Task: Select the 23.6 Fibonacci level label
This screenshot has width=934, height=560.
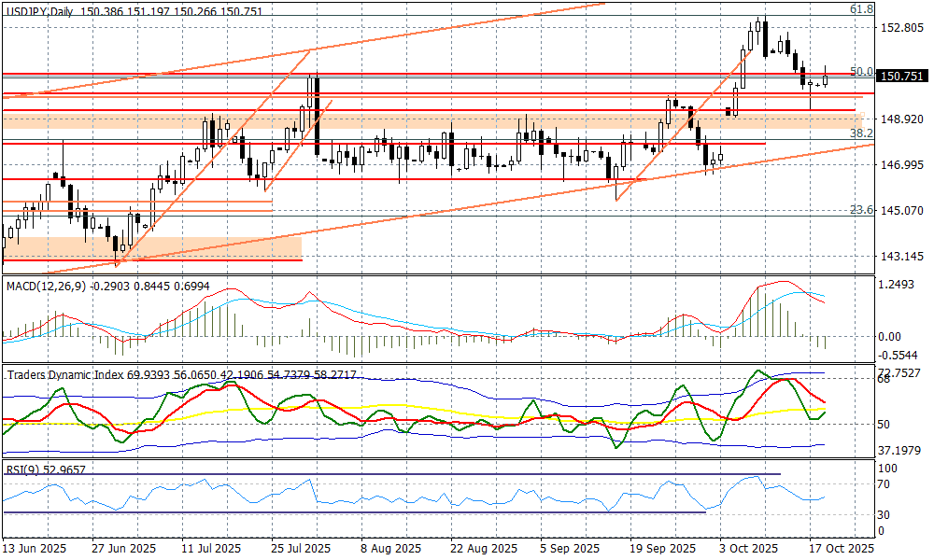Action: (861, 211)
